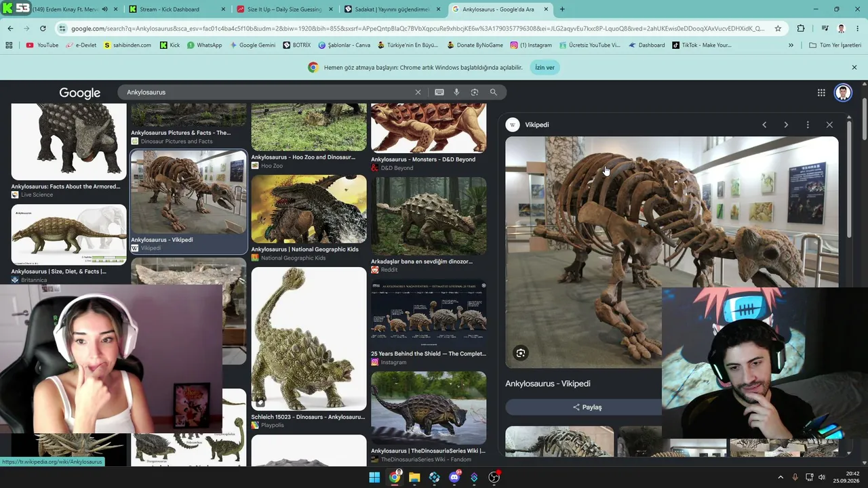Dismiss the Chrome startup notification bar
Image resolution: width=868 pixels, height=488 pixels.
854,68
